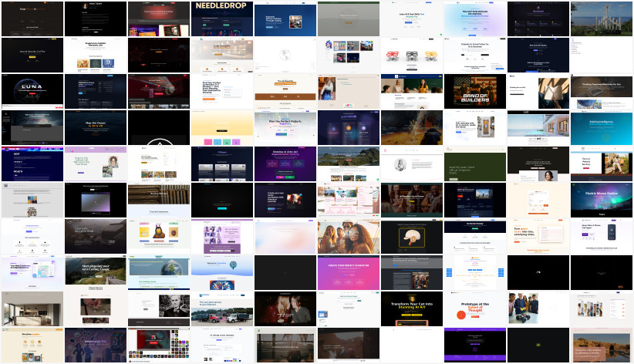Click the black thumbnail with white triangle circle

159,127
